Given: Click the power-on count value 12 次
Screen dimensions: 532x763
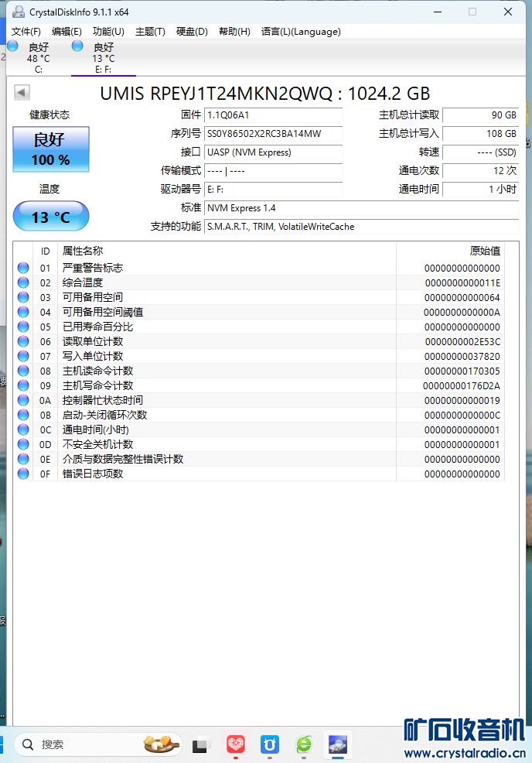Looking at the screenshot, I should pyautogui.click(x=480, y=171).
